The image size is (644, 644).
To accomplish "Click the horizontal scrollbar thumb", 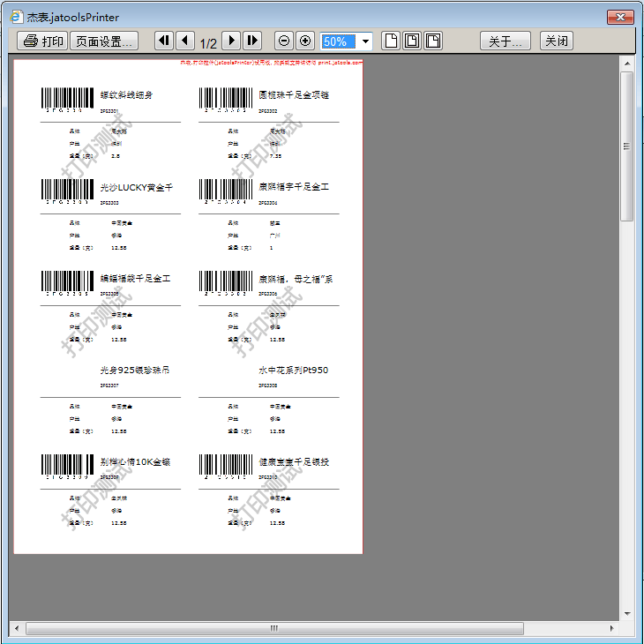I will [274, 628].
